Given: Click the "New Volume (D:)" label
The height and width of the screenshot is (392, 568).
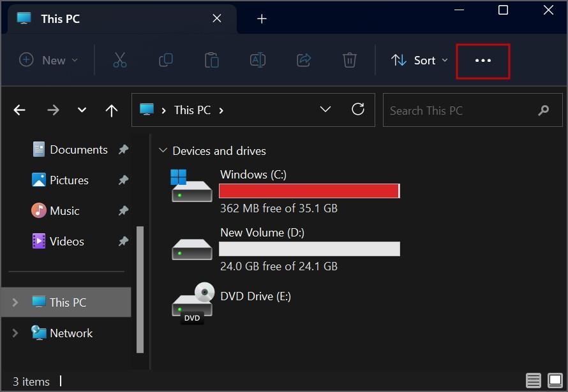Looking at the screenshot, I should pos(262,232).
